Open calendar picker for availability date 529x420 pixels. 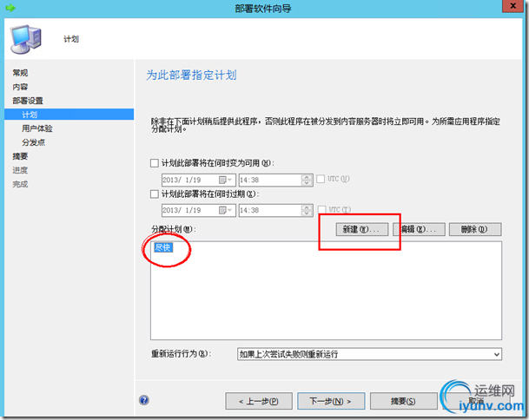pos(225,180)
